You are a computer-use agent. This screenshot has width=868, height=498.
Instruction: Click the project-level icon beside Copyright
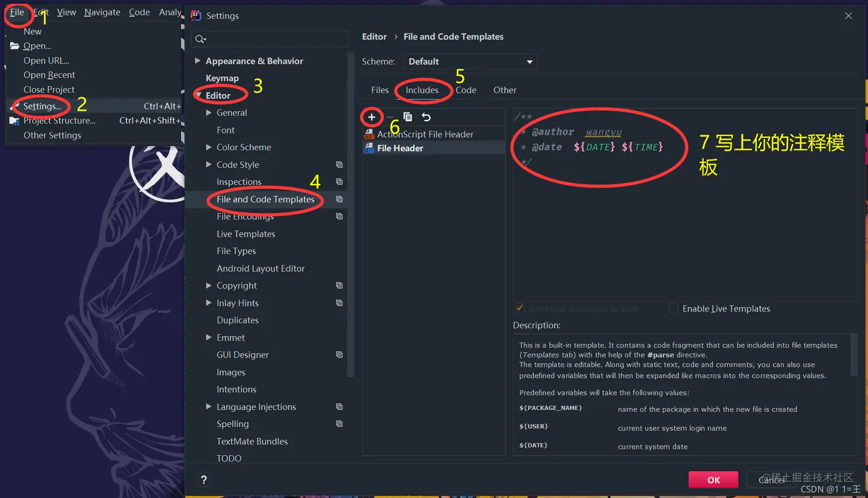coord(339,286)
